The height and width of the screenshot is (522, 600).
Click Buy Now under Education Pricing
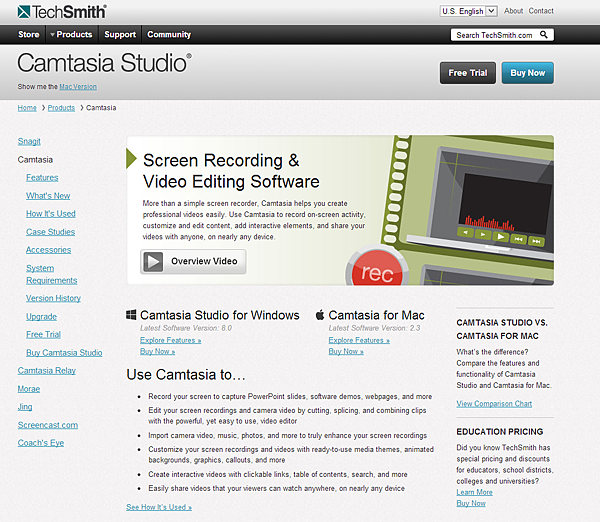(471, 504)
